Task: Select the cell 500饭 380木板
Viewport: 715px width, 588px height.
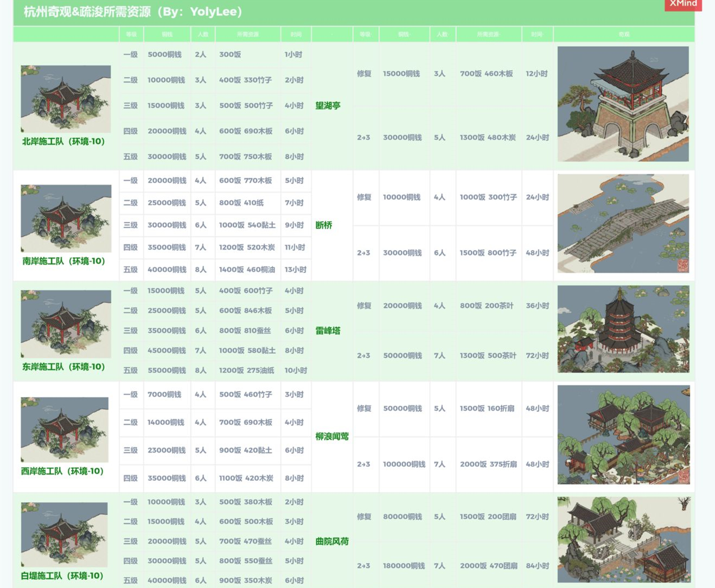Action: pyautogui.click(x=245, y=502)
